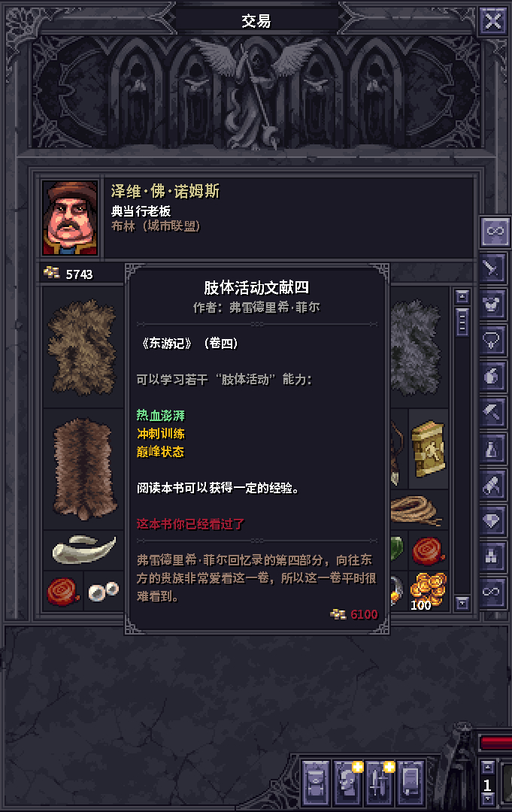
Task: Close the trade window
Action: [x=493, y=21]
